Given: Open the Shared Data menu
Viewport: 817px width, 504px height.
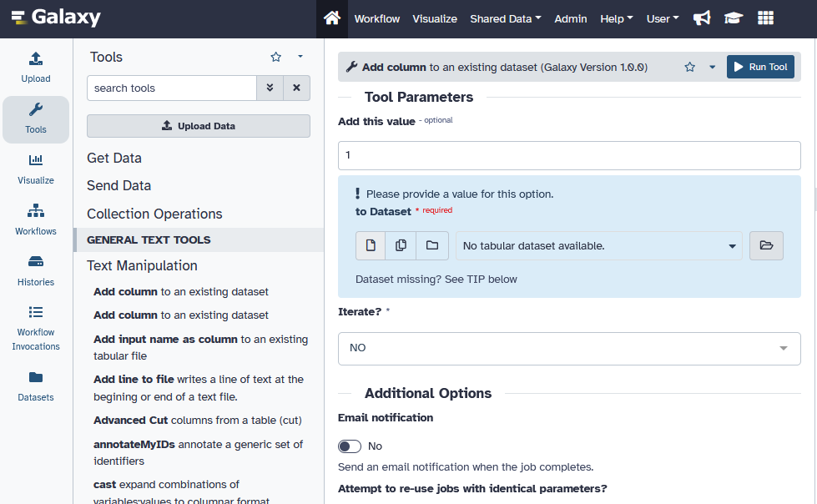Looking at the screenshot, I should [505, 18].
